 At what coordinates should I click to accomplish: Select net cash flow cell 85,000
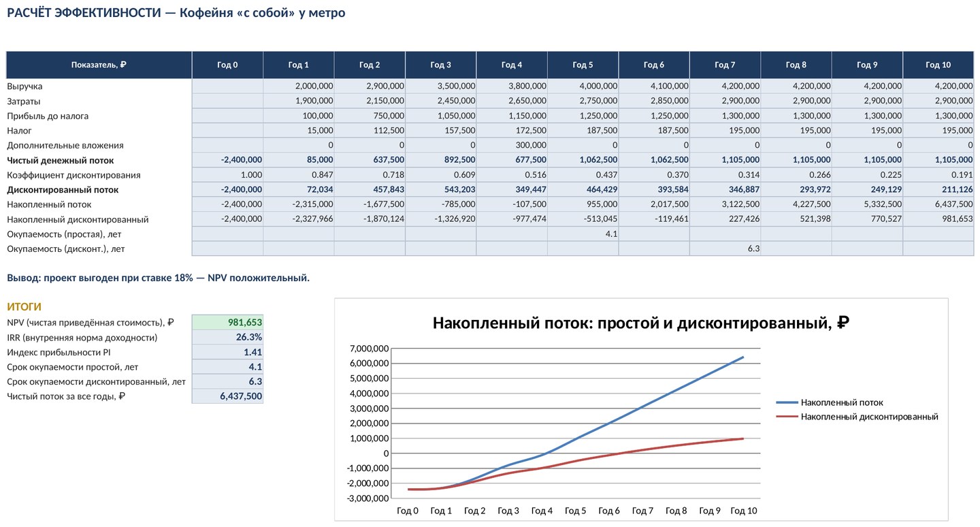pos(298,160)
